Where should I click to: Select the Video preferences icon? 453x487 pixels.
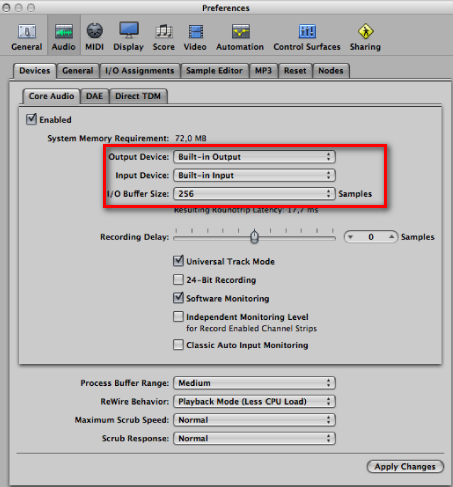pos(195,37)
